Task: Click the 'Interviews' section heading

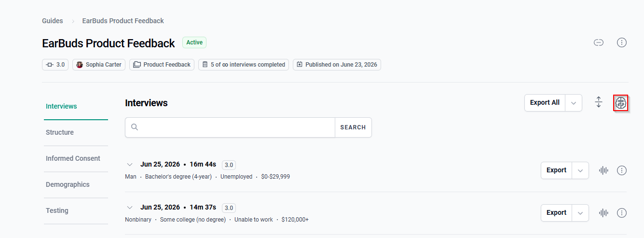Action: [x=146, y=103]
